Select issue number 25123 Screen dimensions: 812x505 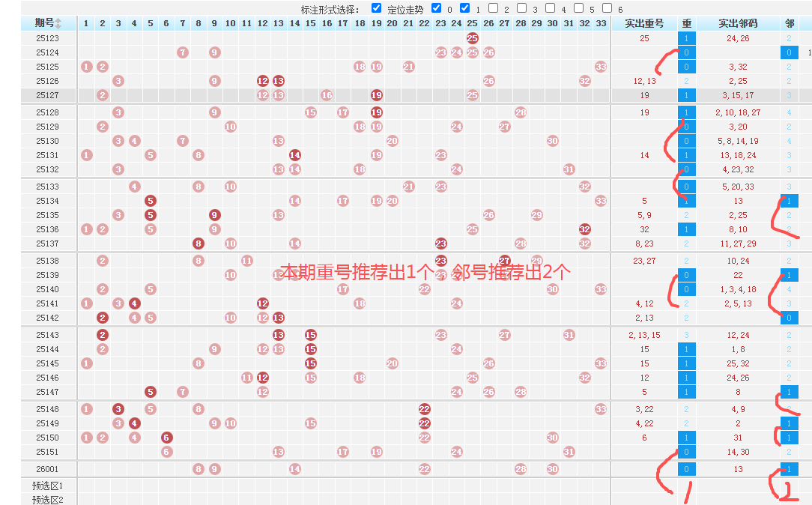click(48, 38)
